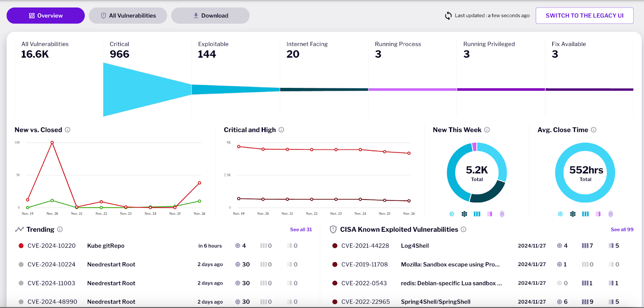Click 'Mozilla: Sandbox escape using Pro...' text
The height and width of the screenshot is (308, 644).
450,264
